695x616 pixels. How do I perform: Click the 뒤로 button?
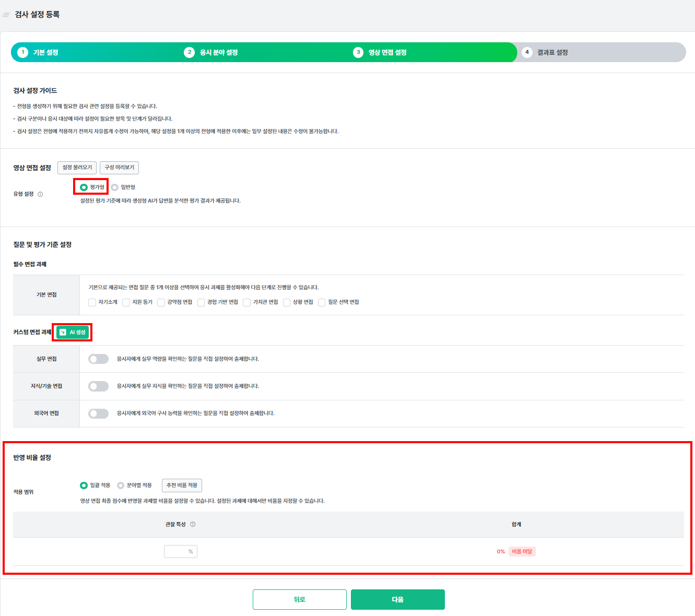[300, 599]
